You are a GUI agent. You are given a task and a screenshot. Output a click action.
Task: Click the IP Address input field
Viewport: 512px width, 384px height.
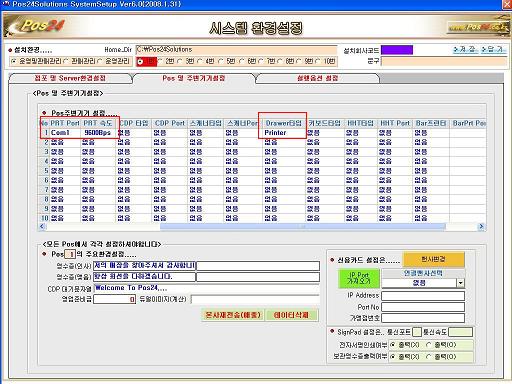(x=423, y=296)
